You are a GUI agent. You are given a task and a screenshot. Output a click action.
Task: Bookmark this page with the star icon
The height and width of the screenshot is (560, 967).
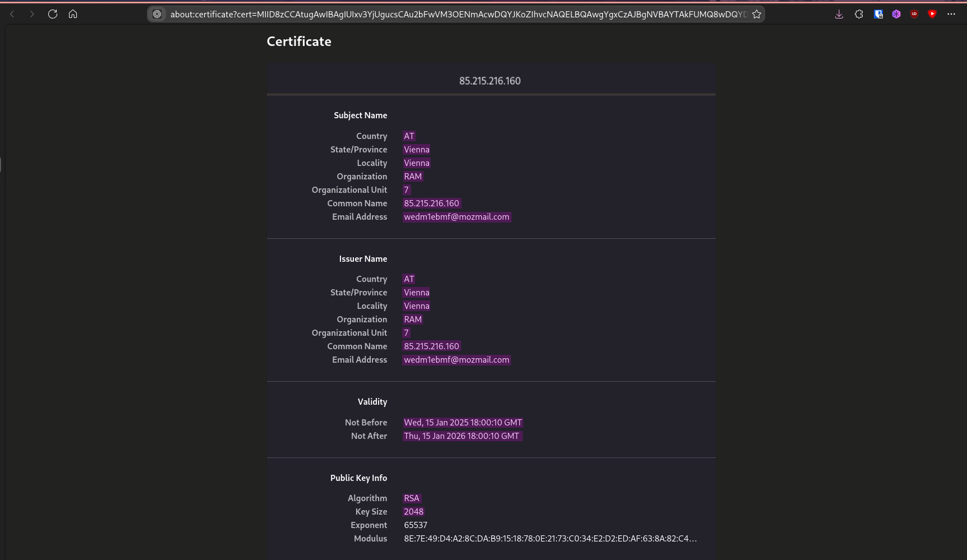click(757, 14)
